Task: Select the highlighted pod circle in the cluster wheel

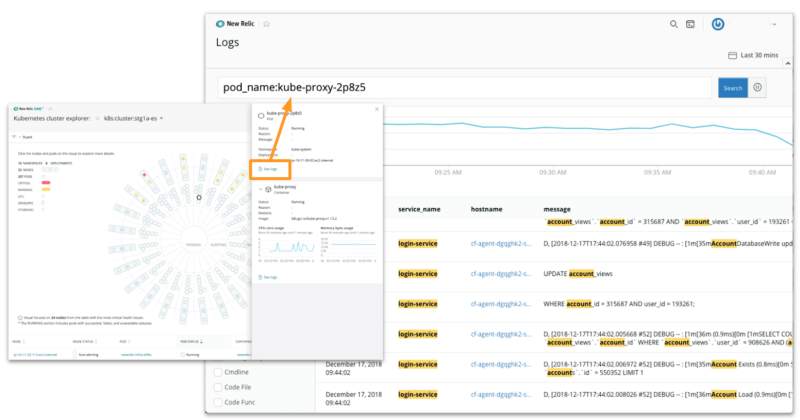Action: (x=199, y=197)
